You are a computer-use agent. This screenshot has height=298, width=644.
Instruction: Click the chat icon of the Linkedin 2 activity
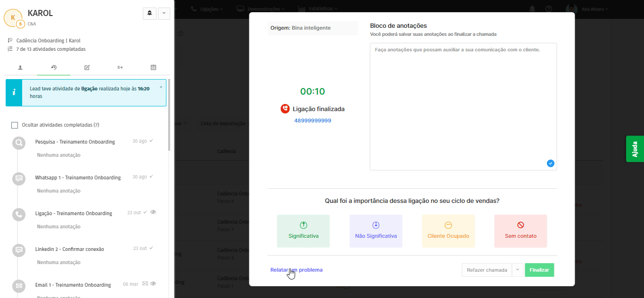[x=19, y=250]
